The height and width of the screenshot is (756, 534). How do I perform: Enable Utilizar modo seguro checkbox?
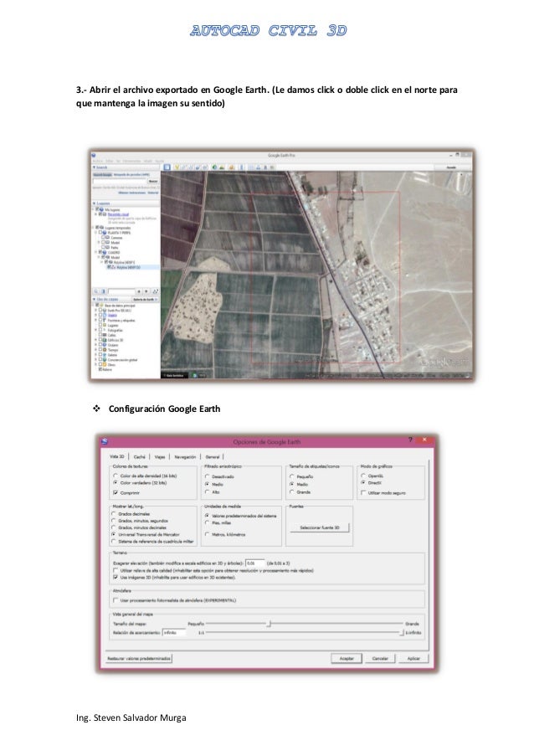[x=363, y=492]
